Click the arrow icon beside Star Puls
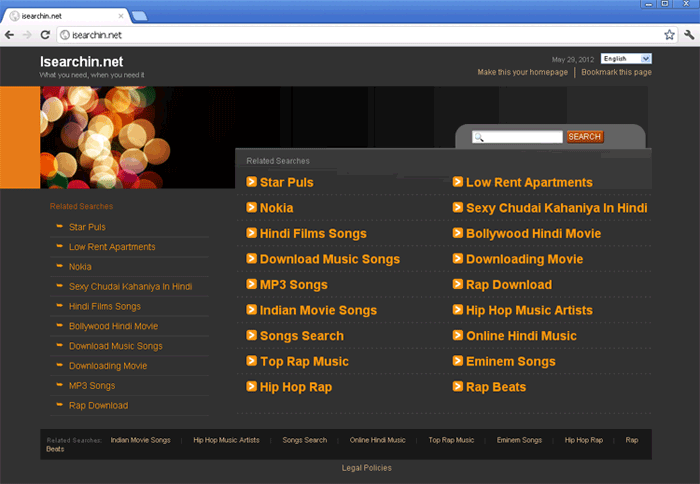Viewport: 700px width, 484px height. (x=252, y=182)
